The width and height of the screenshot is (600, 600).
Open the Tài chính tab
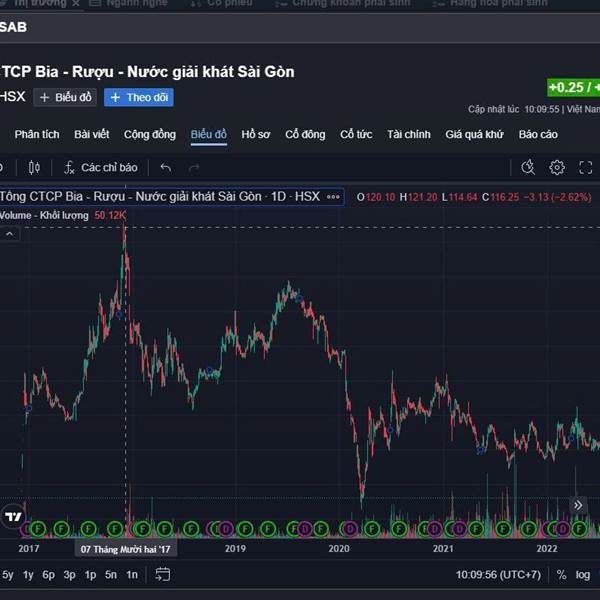409,134
